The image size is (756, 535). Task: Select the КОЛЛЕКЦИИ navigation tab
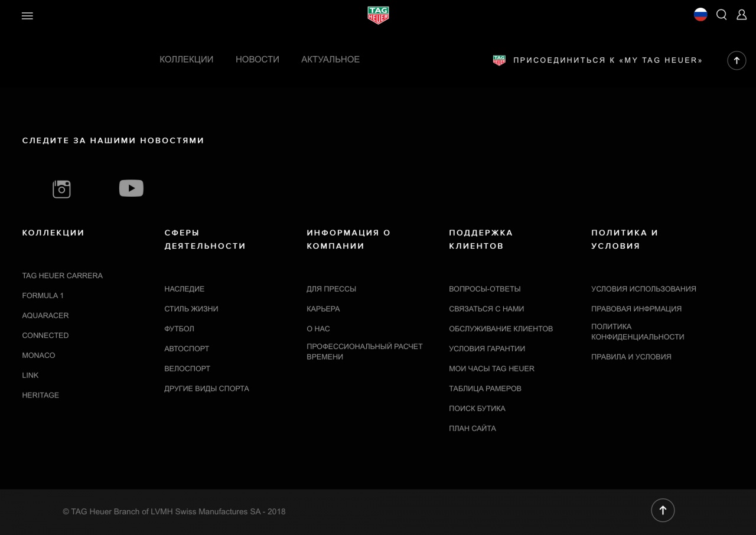tap(186, 60)
